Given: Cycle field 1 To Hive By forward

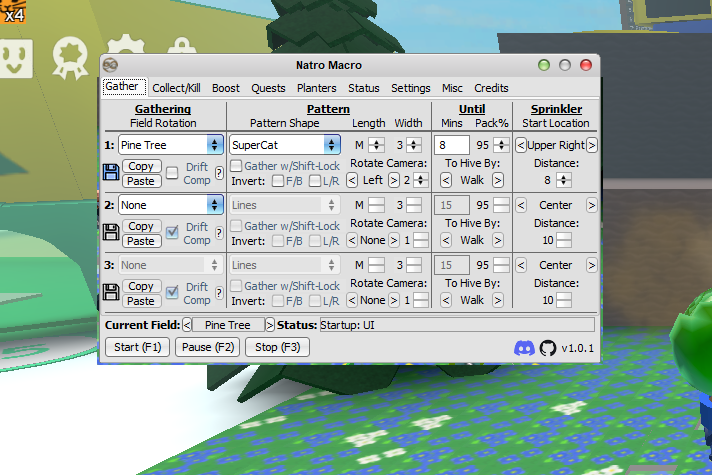Looking at the screenshot, I should click(498, 180).
